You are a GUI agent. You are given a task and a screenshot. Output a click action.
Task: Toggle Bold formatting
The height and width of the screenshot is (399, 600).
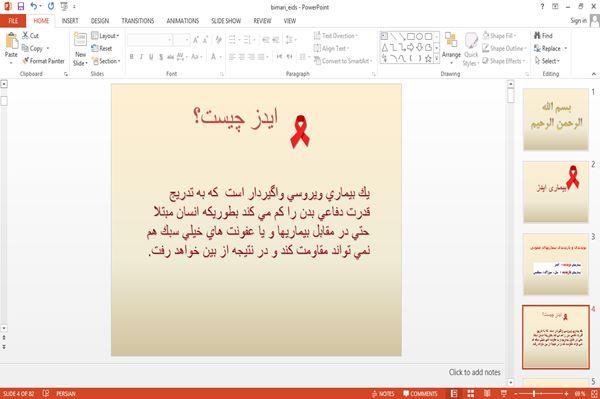pos(132,57)
